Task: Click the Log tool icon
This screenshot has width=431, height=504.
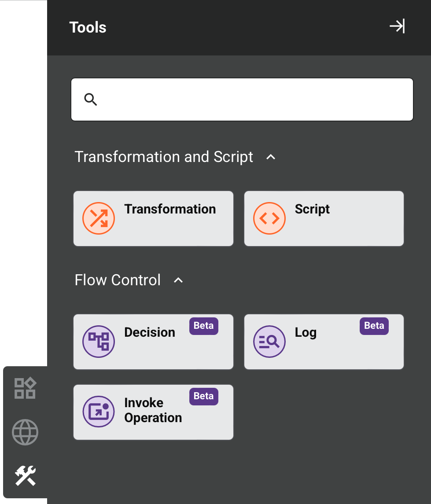Action: coord(269,341)
